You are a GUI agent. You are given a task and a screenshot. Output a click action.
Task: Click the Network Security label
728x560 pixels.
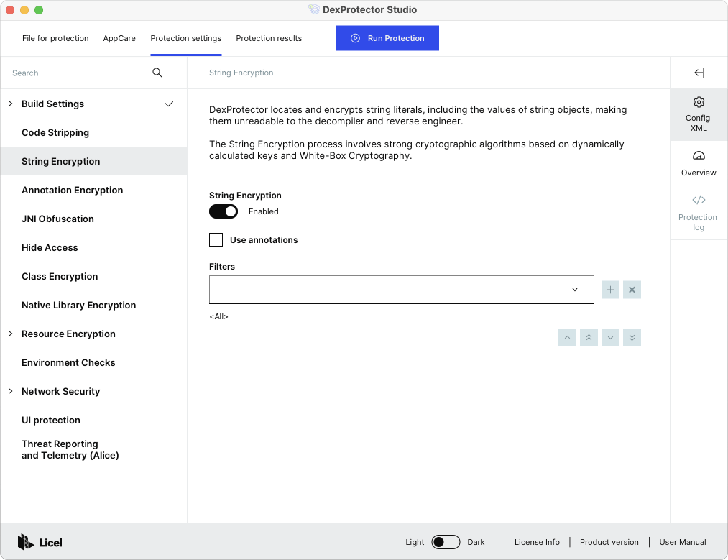(x=61, y=392)
